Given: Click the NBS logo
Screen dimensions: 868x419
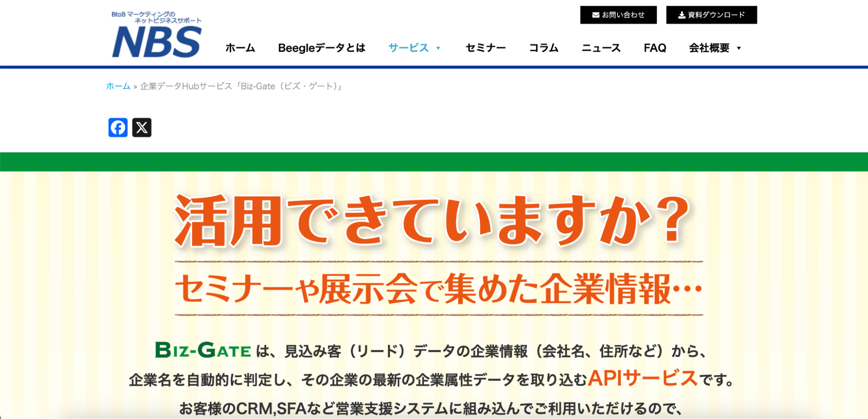Looking at the screenshot, I should click(157, 35).
